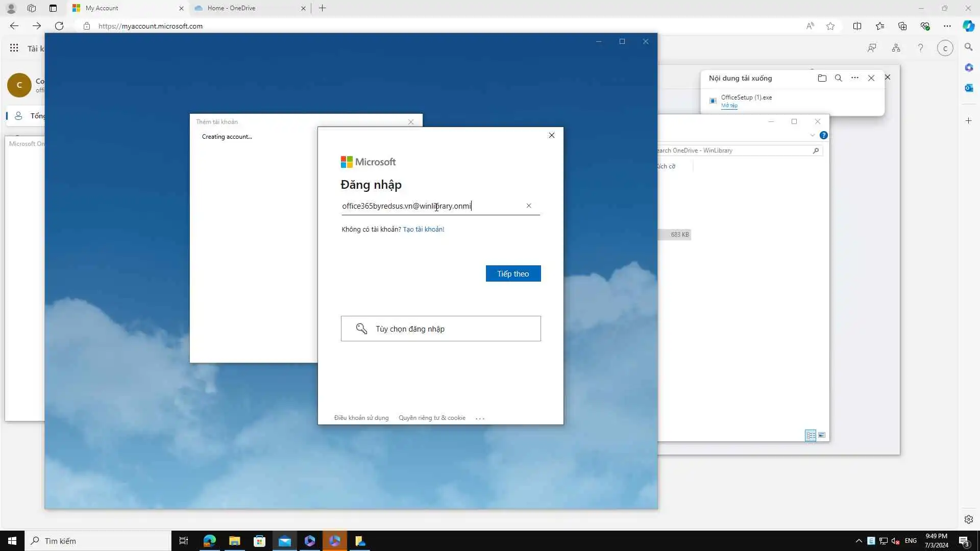Open Mở tệp link for OfficeSetup
The image size is (980, 551).
[x=729, y=106]
